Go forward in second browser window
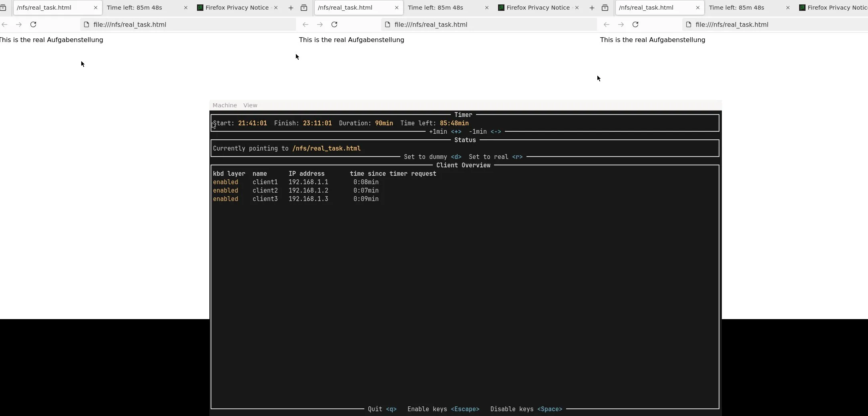This screenshot has height=416, width=868. pyautogui.click(x=320, y=24)
